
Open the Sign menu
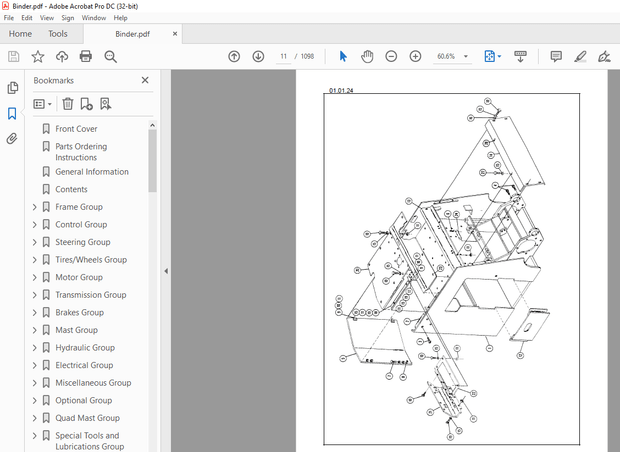tap(68, 18)
